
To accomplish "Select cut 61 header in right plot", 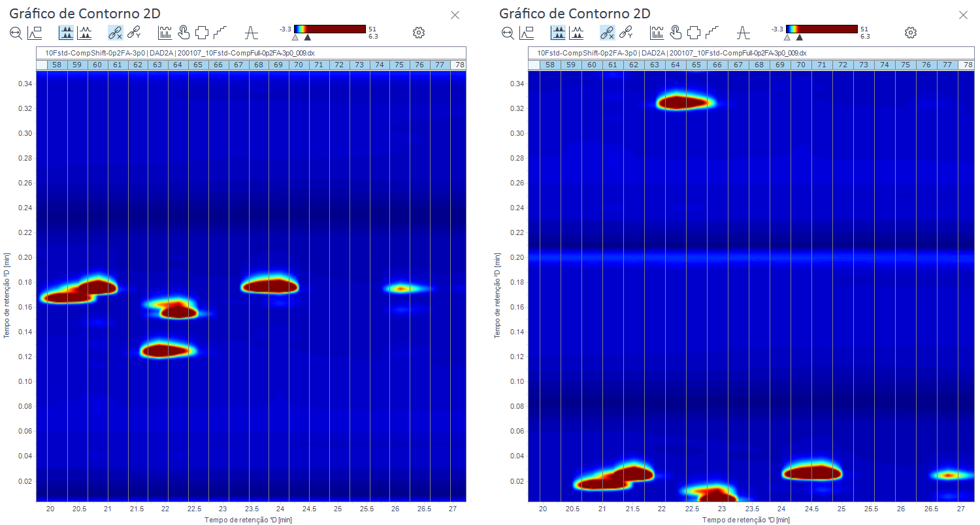I will (613, 65).
